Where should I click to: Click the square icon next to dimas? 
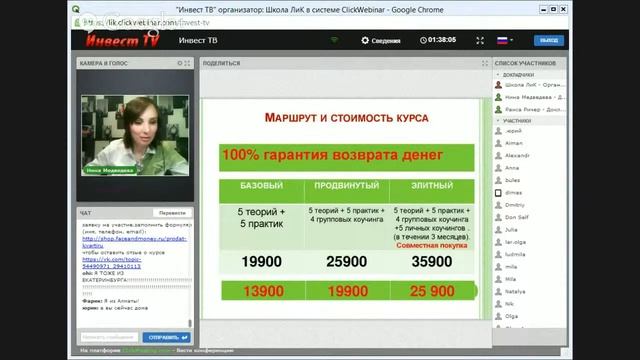click(x=498, y=193)
